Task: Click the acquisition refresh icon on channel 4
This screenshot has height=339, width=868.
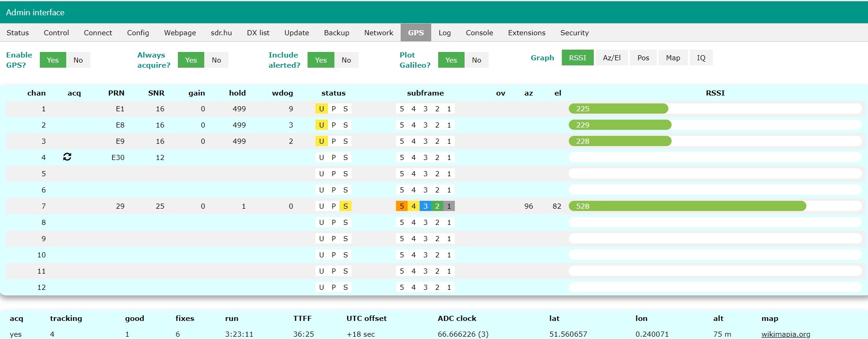Action: [x=67, y=157]
